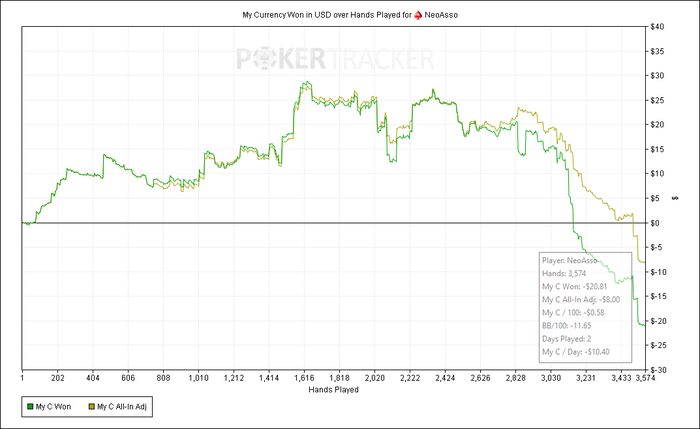Click the 1,010 x-axis tick label
The width and height of the screenshot is (700, 429).
[199, 378]
